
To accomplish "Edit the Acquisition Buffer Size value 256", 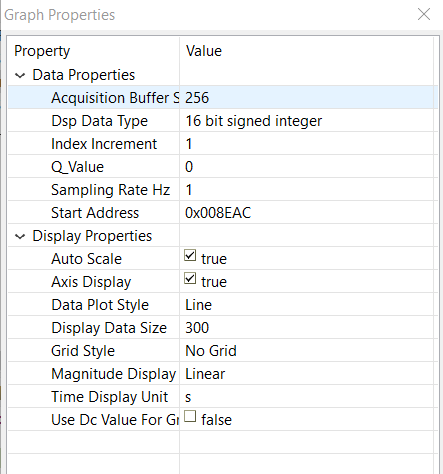I will point(308,98).
